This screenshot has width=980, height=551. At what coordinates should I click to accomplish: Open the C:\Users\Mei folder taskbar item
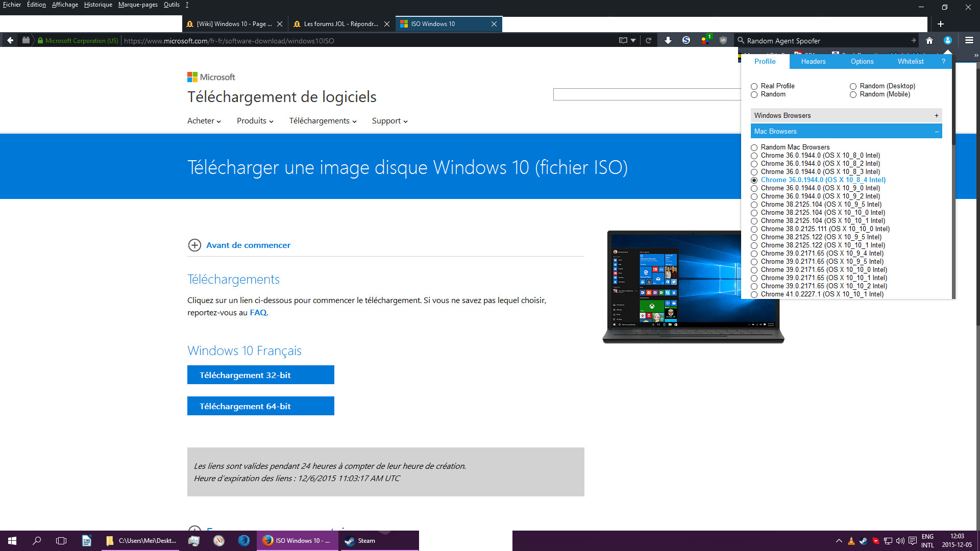click(141, 541)
